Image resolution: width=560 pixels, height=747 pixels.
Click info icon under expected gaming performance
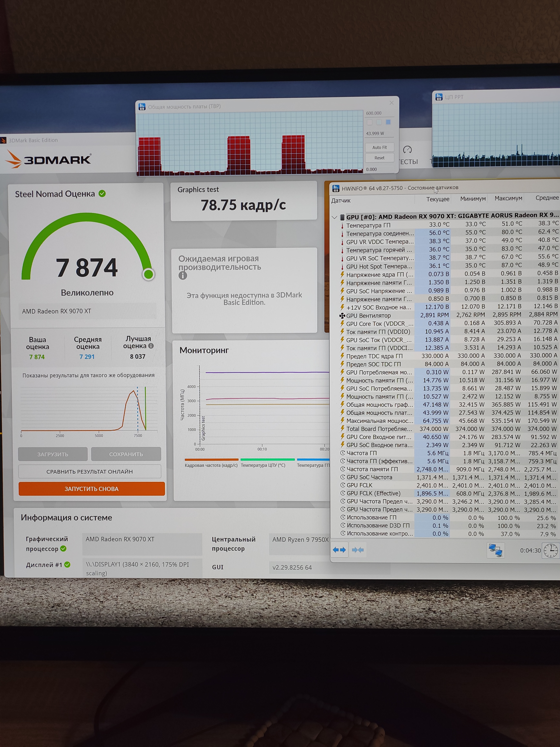183,276
